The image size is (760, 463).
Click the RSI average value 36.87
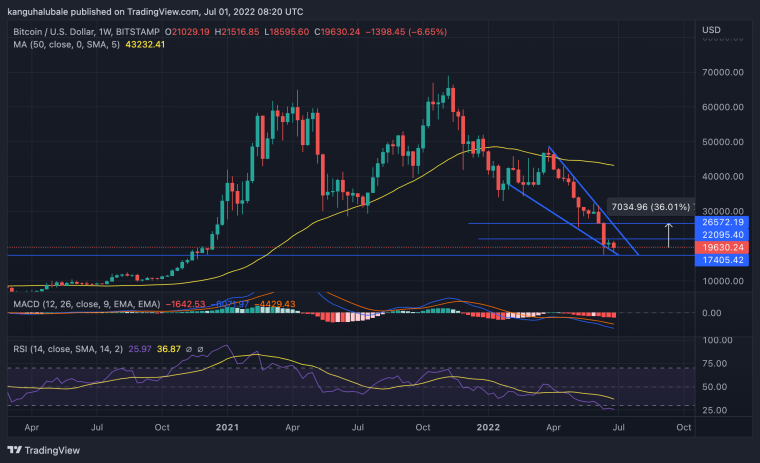[169, 349]
